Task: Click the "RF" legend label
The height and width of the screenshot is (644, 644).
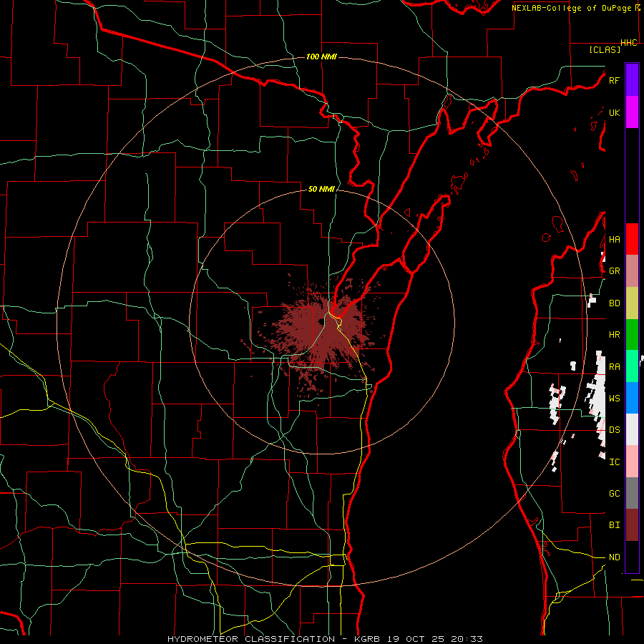Action: pos(614,80)
